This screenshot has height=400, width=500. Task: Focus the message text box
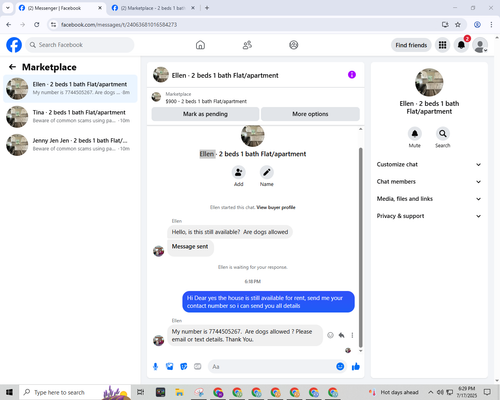pyautogui.click(x=272, y=367)
